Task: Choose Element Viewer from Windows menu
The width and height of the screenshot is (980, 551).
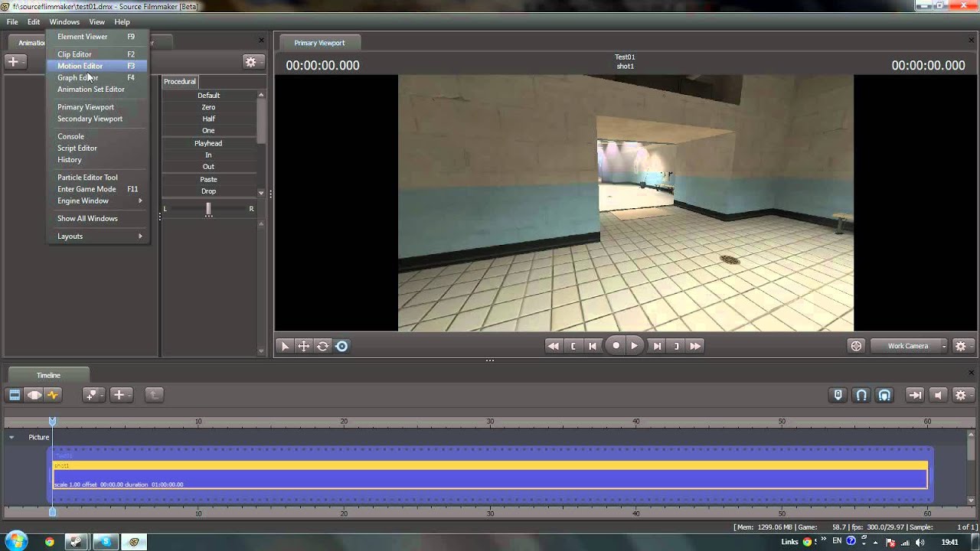Action: pyautogui.click(x=97, y=37)
